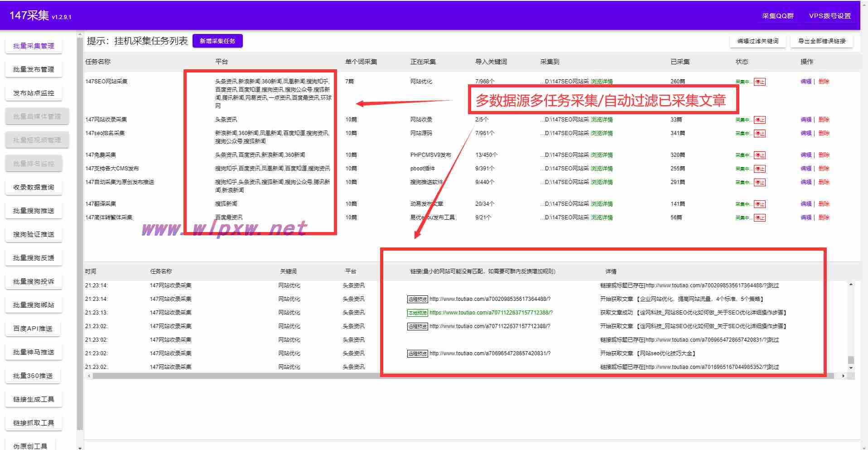Screen dimensions: 868x450
Task: Click log list scroll down arrow
Action: pyautogui.click(x=851, y=368)
